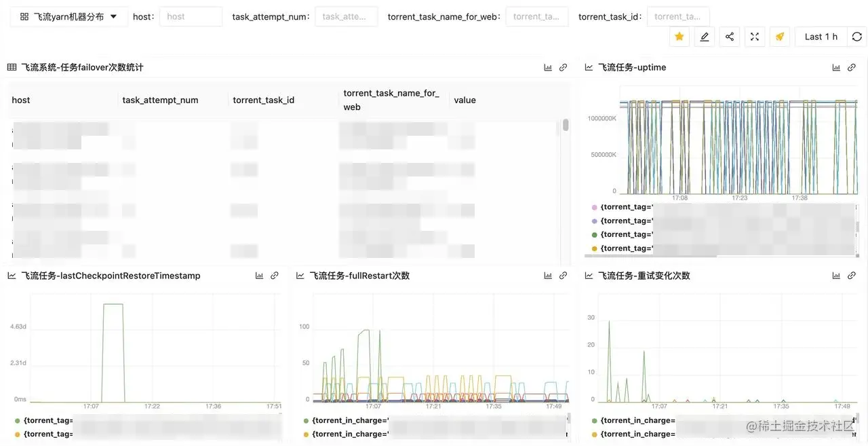Toggle green legend series in uptime panel
Viewport: 868px width, 446px height.
click(x=595, y=234)
